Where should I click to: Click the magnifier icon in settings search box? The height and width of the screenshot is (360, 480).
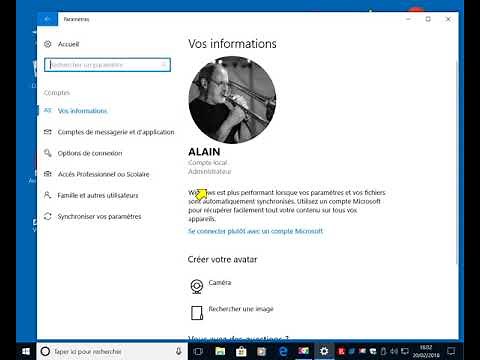[164, 64]
